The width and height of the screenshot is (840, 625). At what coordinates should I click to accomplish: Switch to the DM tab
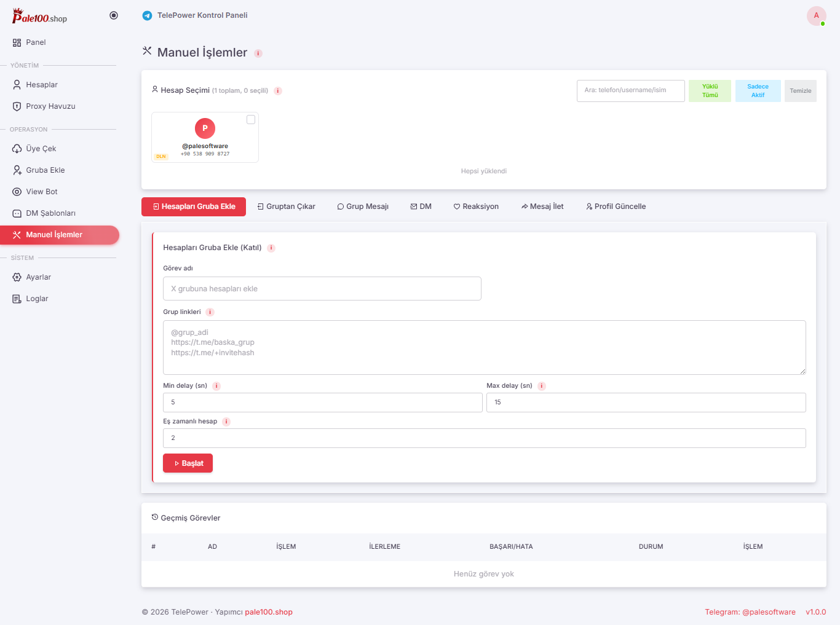click(x=421, y=206)
